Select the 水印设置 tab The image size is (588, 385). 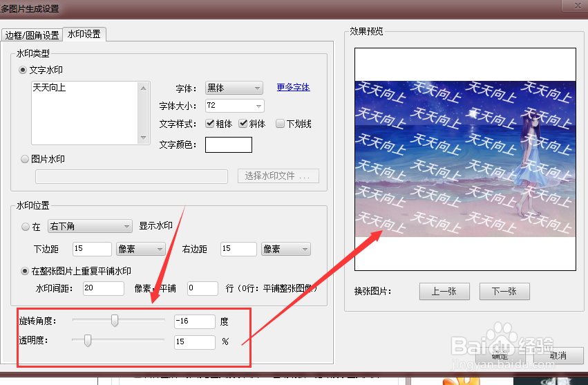(x=84, y=34)
